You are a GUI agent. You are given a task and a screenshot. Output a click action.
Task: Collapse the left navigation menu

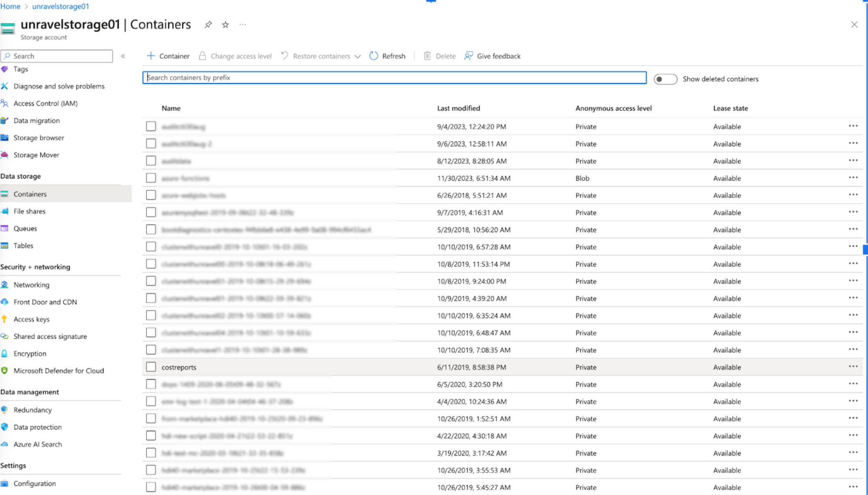[123, 56]
